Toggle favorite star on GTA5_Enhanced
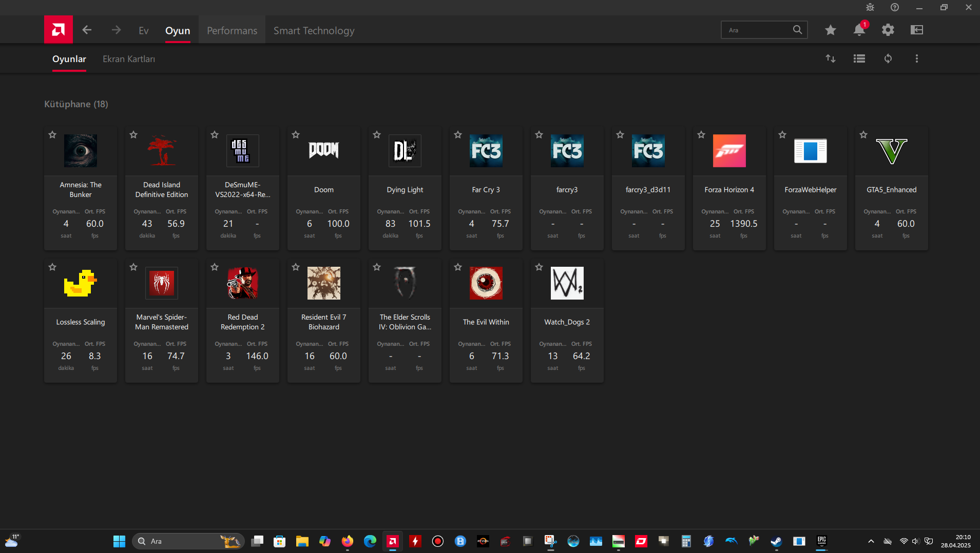 tap(863, 134)
